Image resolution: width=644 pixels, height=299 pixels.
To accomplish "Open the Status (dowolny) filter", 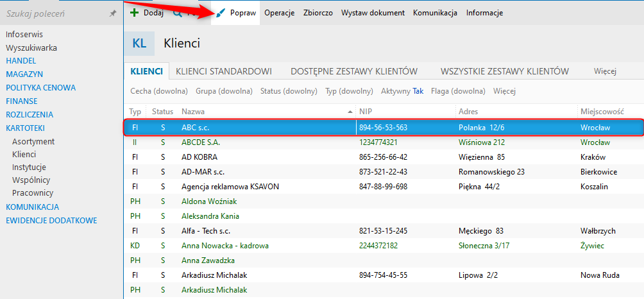I will 289,91.
